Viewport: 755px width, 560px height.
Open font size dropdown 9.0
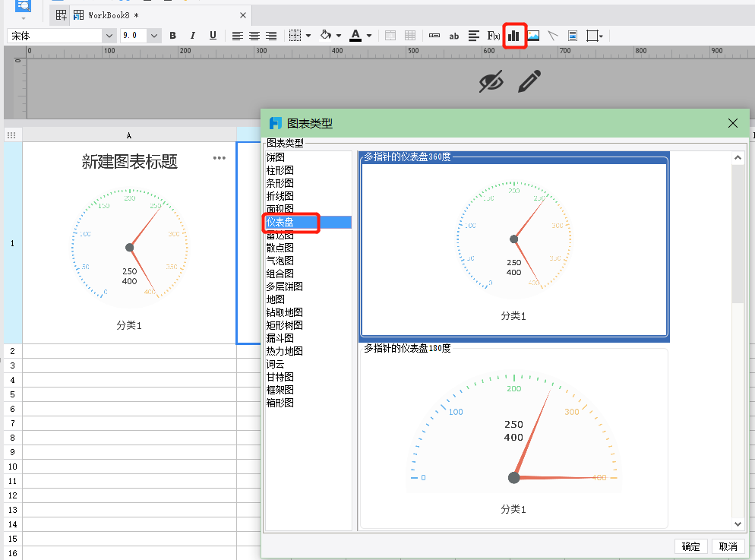[x=153, y=36]
